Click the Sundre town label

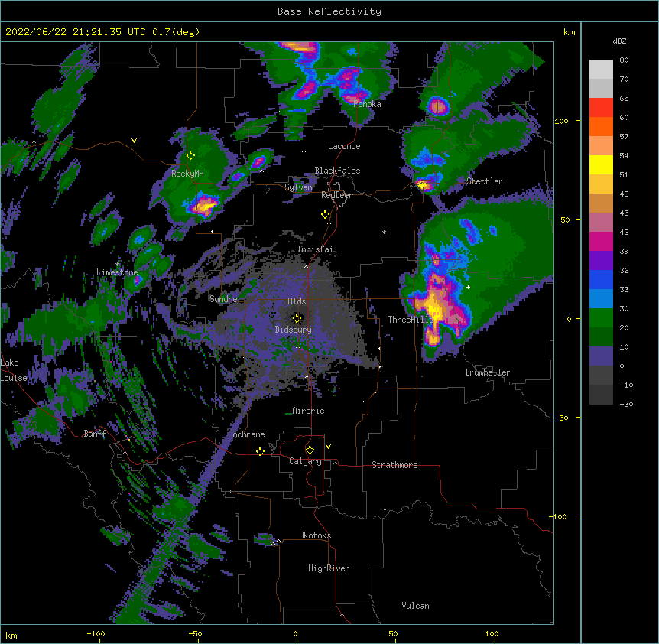coord(223,299)
